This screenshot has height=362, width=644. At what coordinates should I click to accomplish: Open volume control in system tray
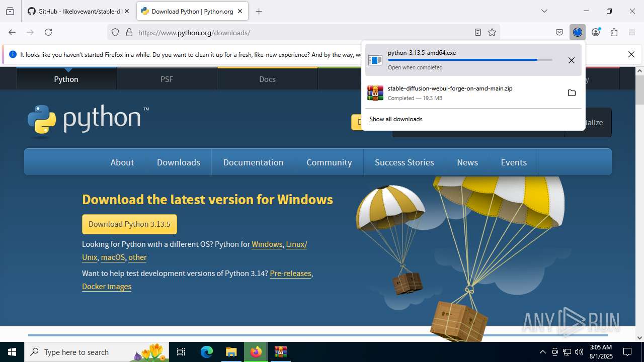[x=579, y=352]
